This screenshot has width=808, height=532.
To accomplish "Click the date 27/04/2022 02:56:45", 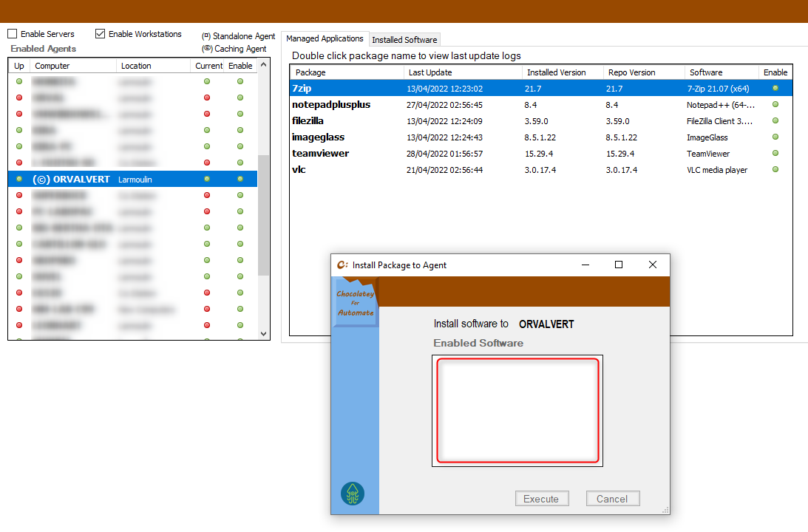I will click(444, 105).
